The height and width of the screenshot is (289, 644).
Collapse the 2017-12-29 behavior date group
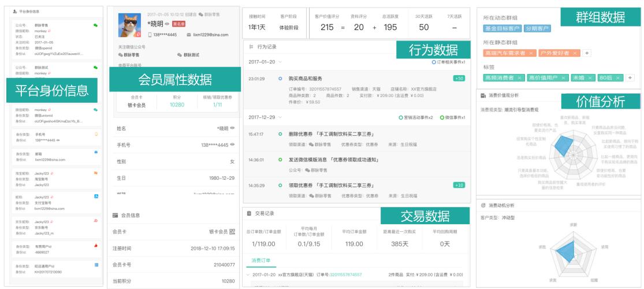(281, 117)
